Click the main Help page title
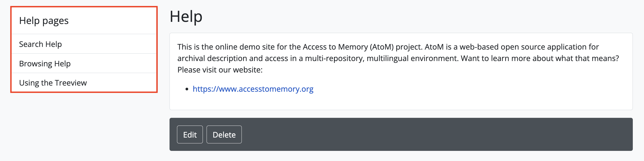 pyautogui.click(x=186, y=17)
